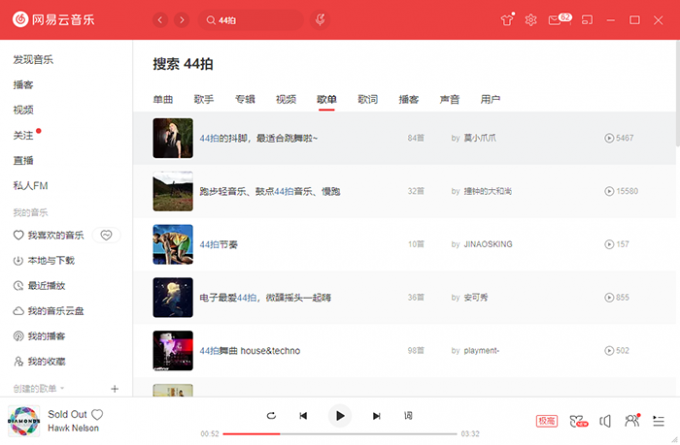Image resolution: width=680 pixels, height=445 pixels.
Task: Switch to 单曲 tab
Action: point(163,99)
